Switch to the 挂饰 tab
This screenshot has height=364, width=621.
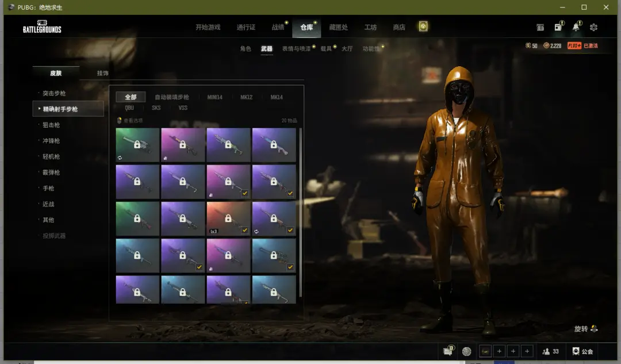[102, 73]
